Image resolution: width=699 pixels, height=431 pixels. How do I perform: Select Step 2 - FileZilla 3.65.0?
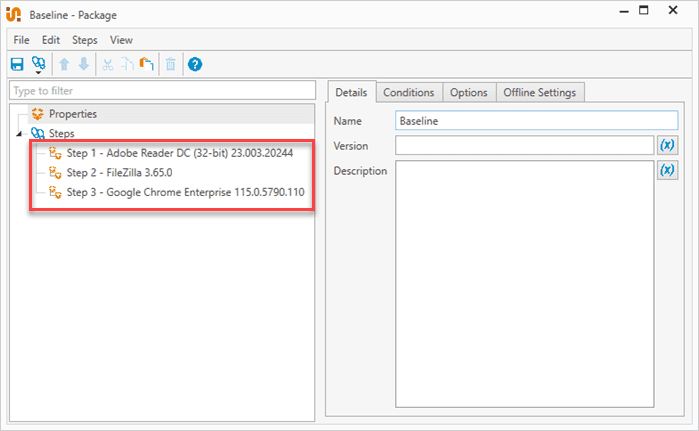pos(119,172)
